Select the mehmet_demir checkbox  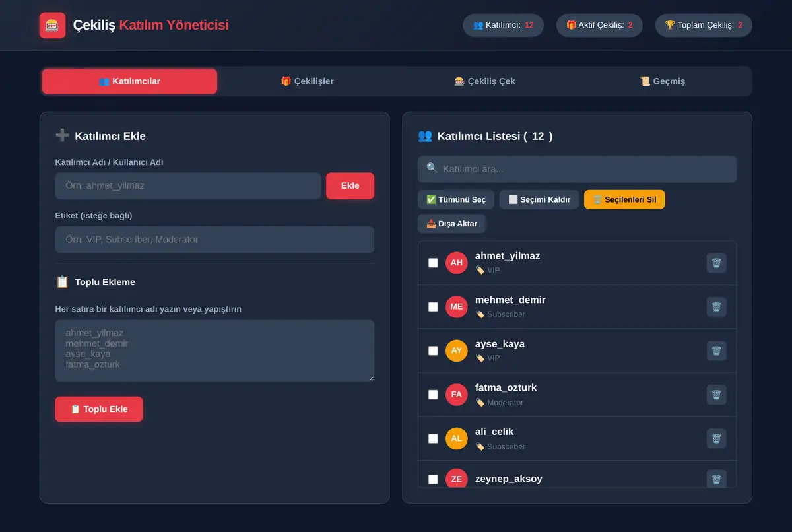[x=433, y=307]
